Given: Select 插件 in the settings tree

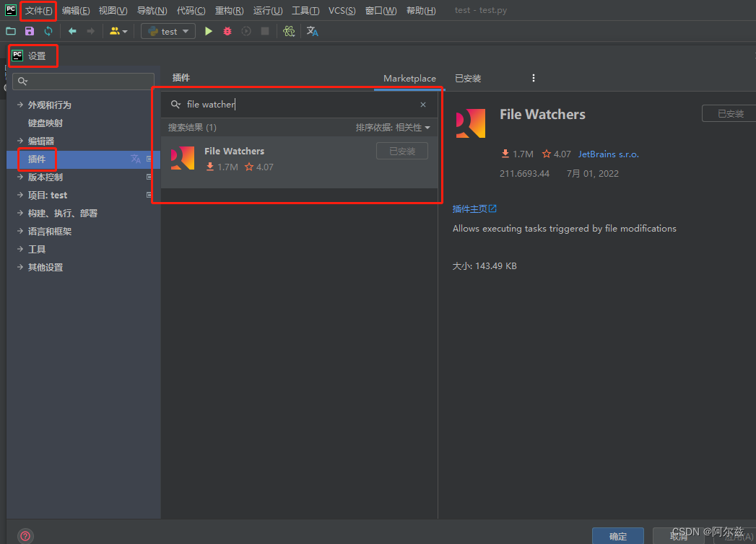Looking at the screenshot, I should (37, 159).
